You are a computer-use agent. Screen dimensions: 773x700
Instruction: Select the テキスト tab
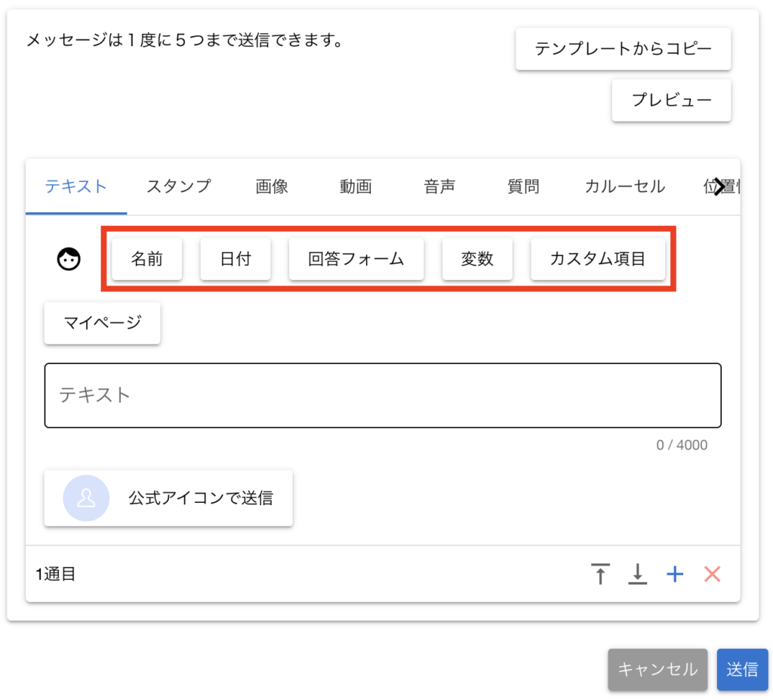[75, 187]
